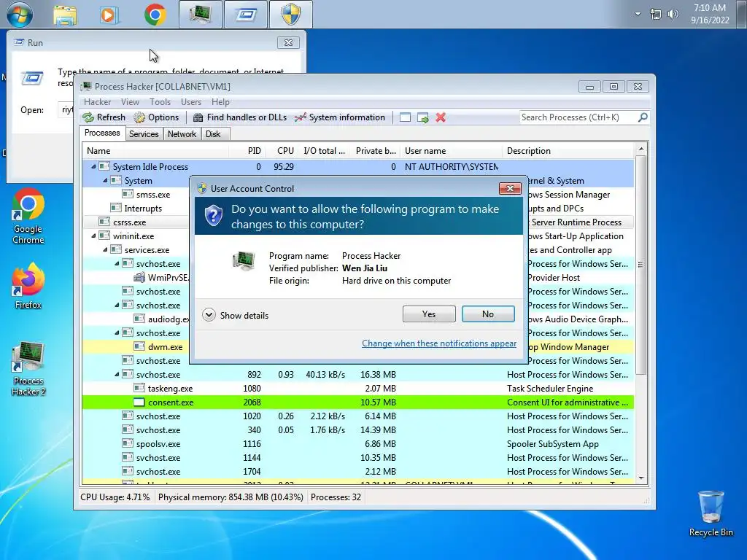Click Refresh in Process Hacker toolbar
The height and width of the screenshot is (560, 747).
[104, 117]
